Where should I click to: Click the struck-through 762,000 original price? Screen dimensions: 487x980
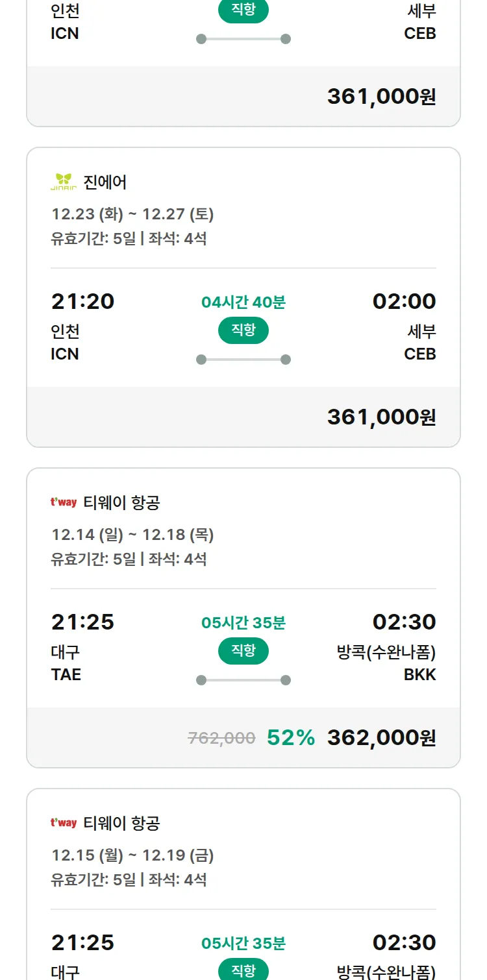(221, 738)
